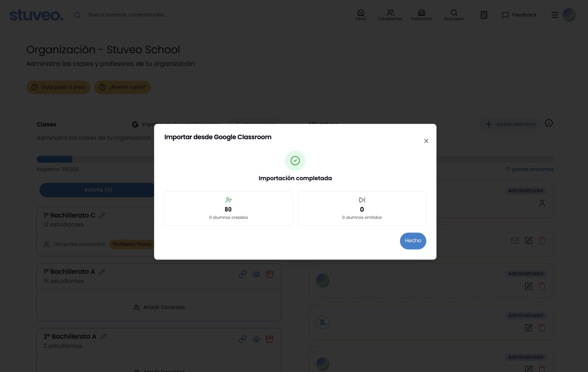
Task: Archive the 1º Bachillerato A class
Action: [x=270, y=274]
